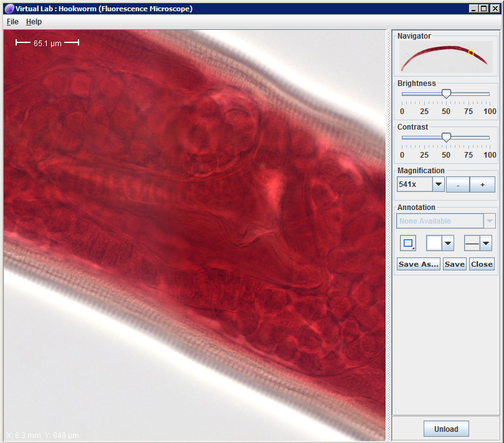Expand the Annotation 'None Available' combo box
The image size is (504, 443).
[x=490, y=221]
